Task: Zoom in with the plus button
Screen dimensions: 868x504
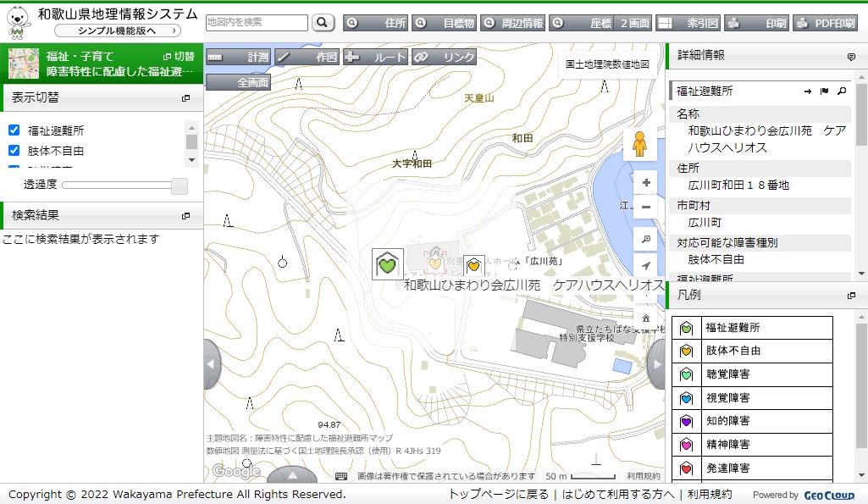Action: coord(646,183)
